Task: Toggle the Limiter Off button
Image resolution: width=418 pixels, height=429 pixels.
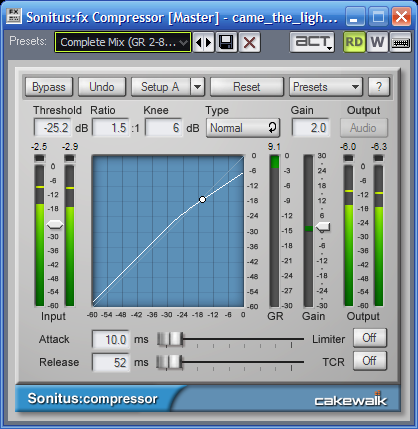Action: tap(370, 338)
